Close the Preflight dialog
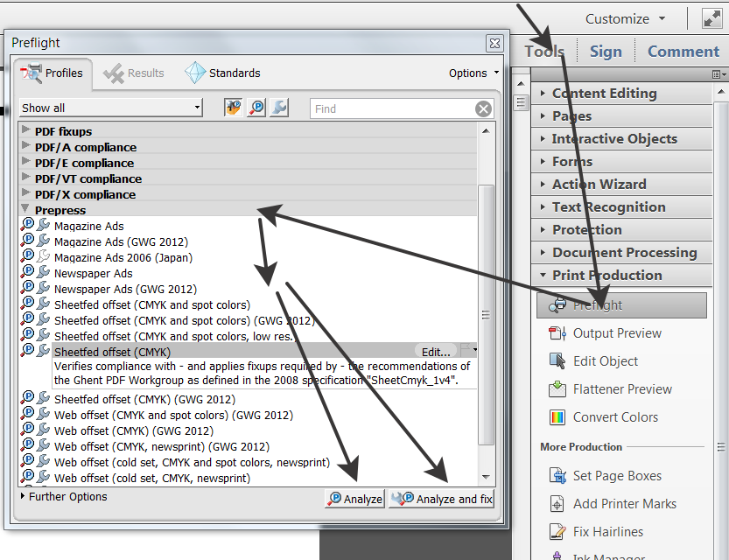The image size is (729, 560). click(x=494, y=44)
